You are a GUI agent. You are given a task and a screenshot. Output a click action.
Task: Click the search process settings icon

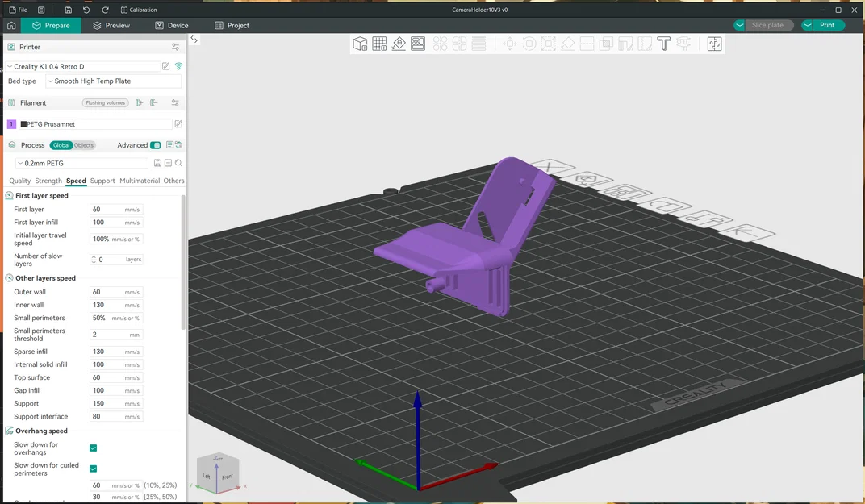pyautogui.click(x=179, y=163)
